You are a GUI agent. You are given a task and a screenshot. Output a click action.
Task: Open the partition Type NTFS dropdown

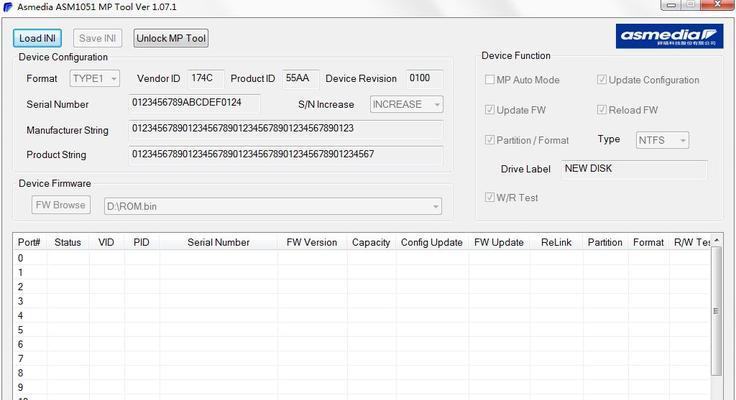[x=662, y=140]
